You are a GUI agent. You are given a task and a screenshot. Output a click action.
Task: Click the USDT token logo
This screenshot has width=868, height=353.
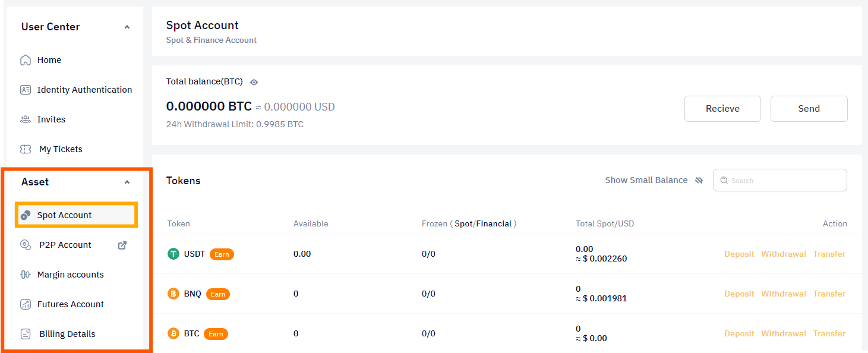173,254
